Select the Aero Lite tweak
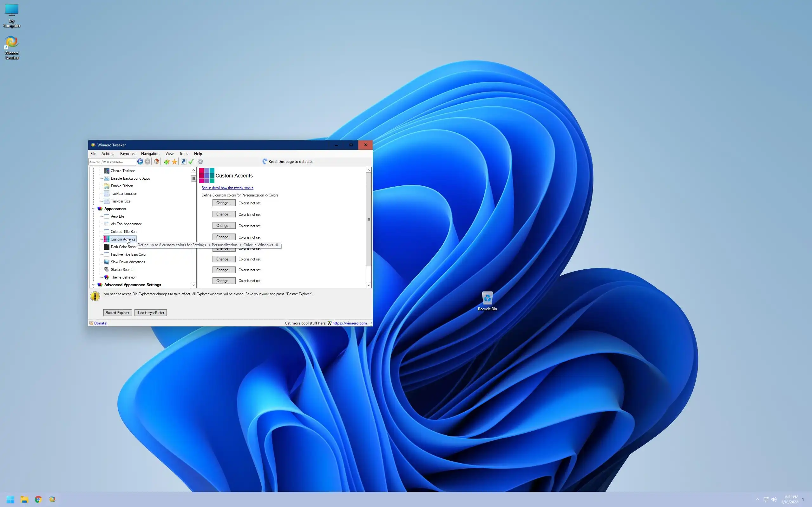 (117, 216)
